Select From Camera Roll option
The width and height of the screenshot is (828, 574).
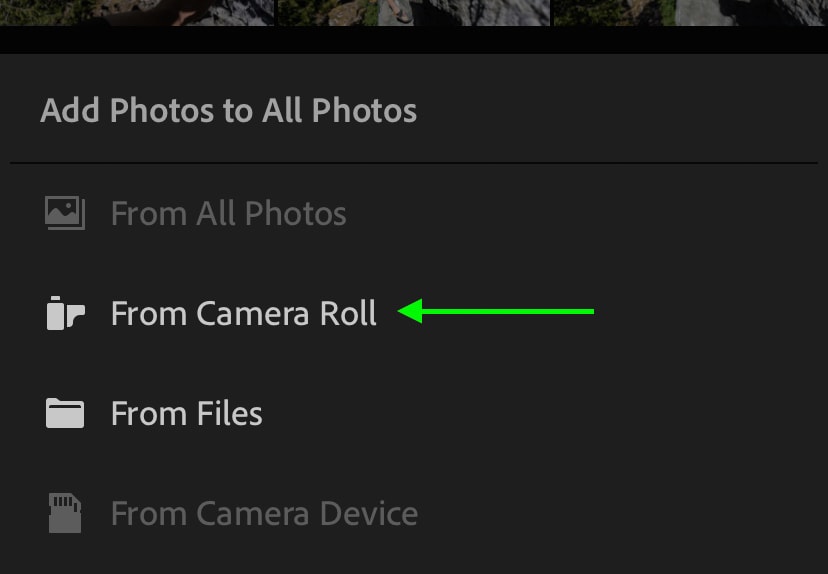pyautogui.click(x=414, y=313)
